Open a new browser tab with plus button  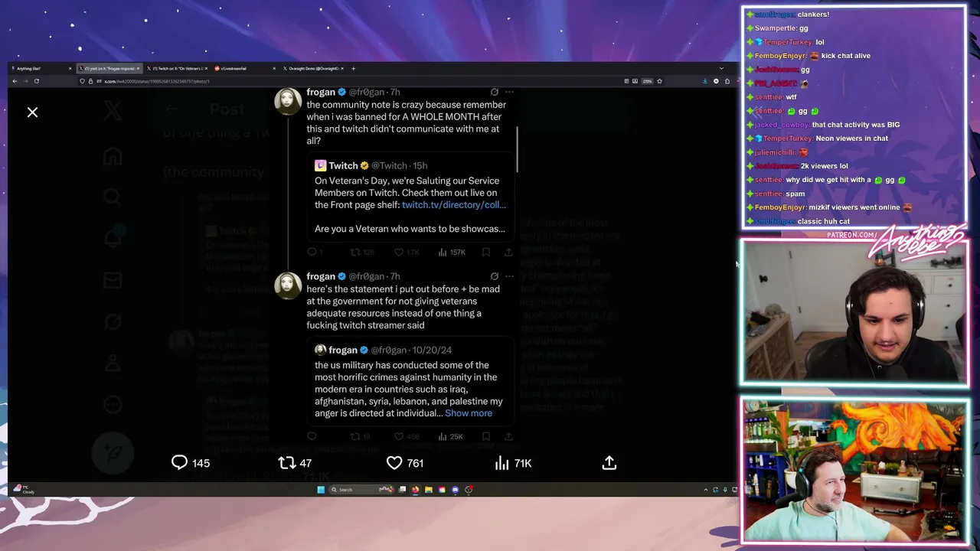coord(353,68)
